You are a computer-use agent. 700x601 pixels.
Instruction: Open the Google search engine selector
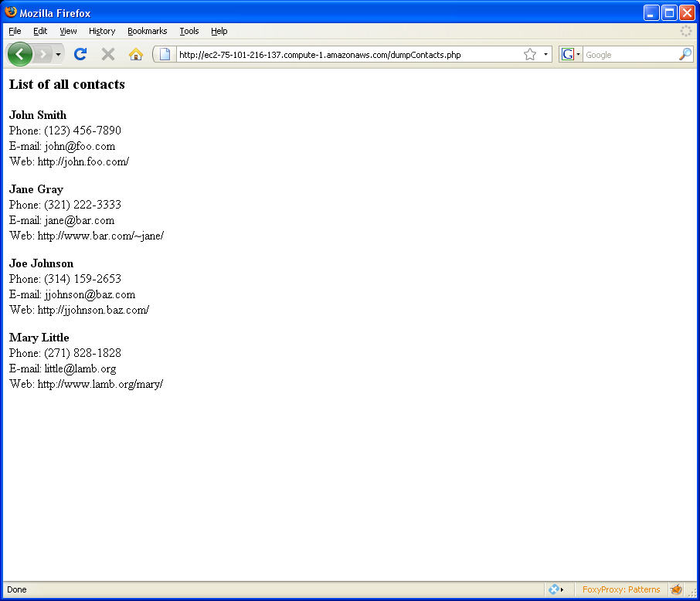(x=570, y=55)
